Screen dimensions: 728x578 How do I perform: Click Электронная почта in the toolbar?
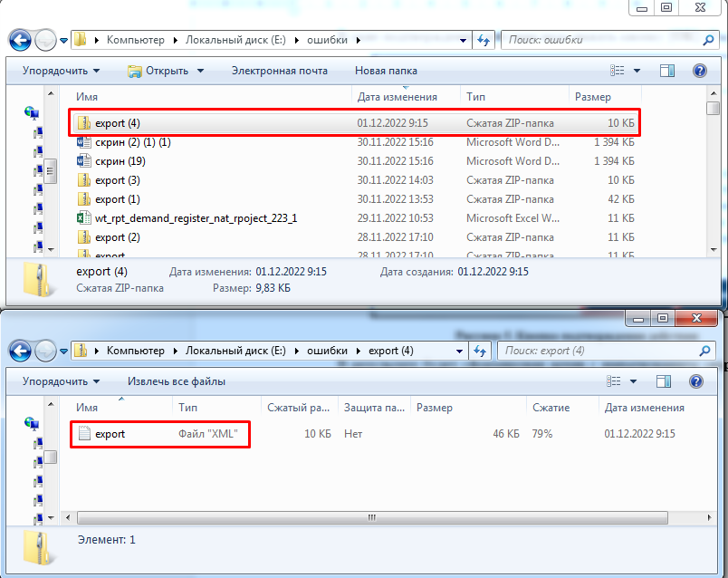pos(279,71)
